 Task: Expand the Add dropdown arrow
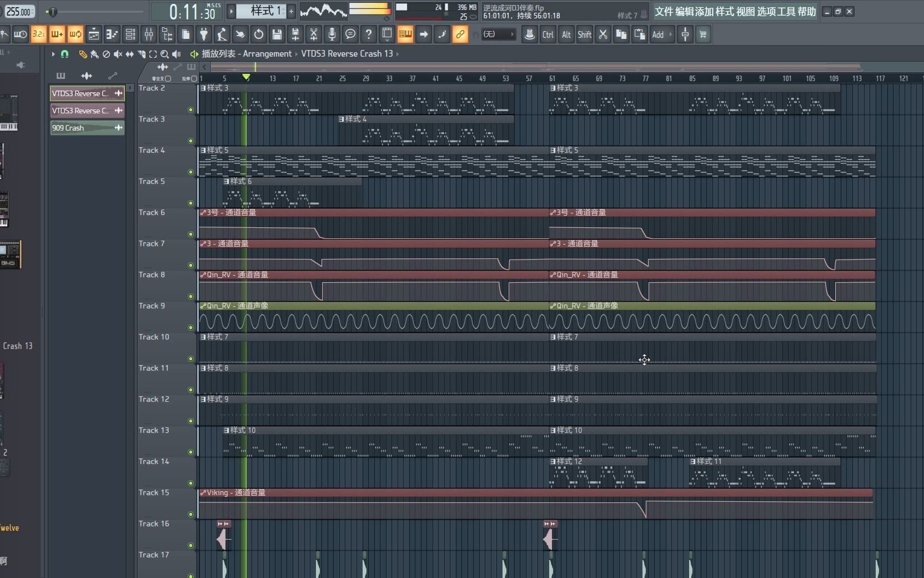point(670,34)
